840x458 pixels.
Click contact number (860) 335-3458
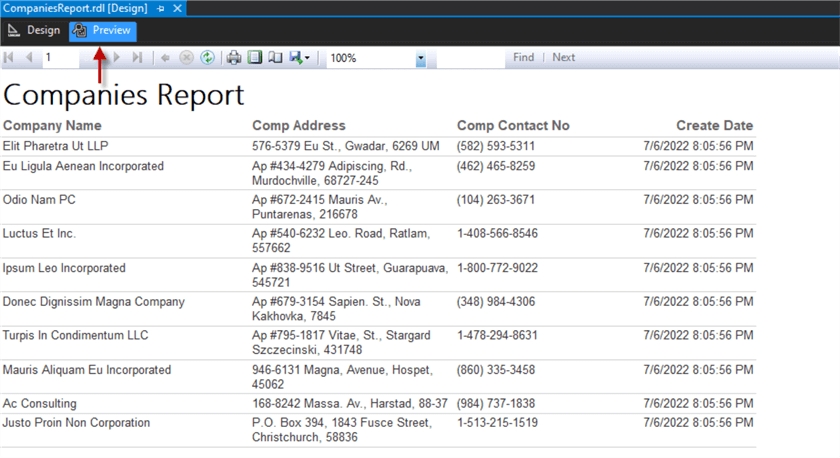pyautogui.click(x=496, y=370)
